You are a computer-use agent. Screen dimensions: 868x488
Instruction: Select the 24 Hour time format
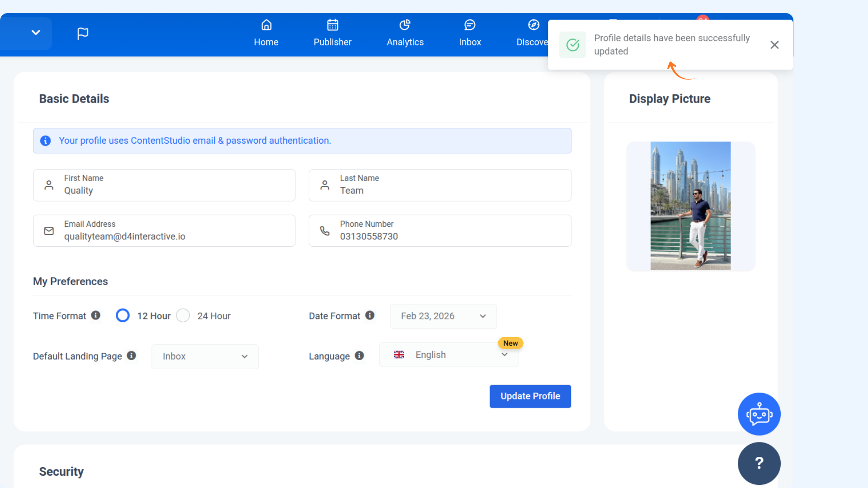click(183, 315)
